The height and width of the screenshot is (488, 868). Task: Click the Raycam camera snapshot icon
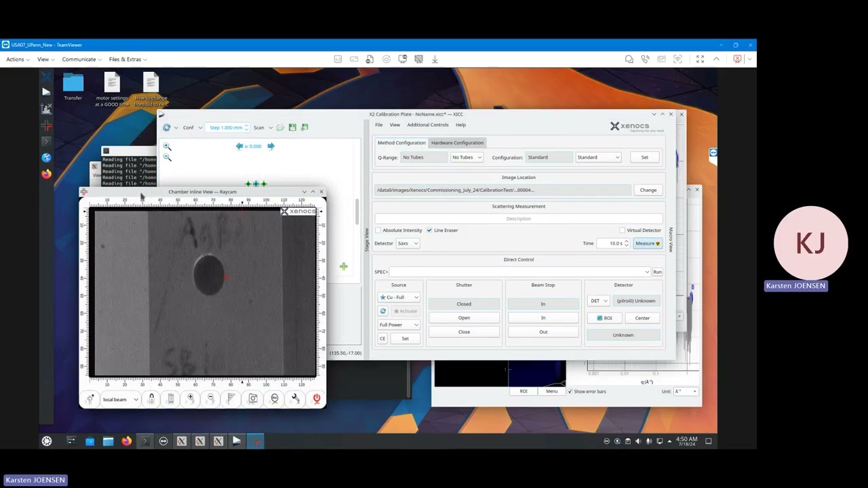pos(253,399)
